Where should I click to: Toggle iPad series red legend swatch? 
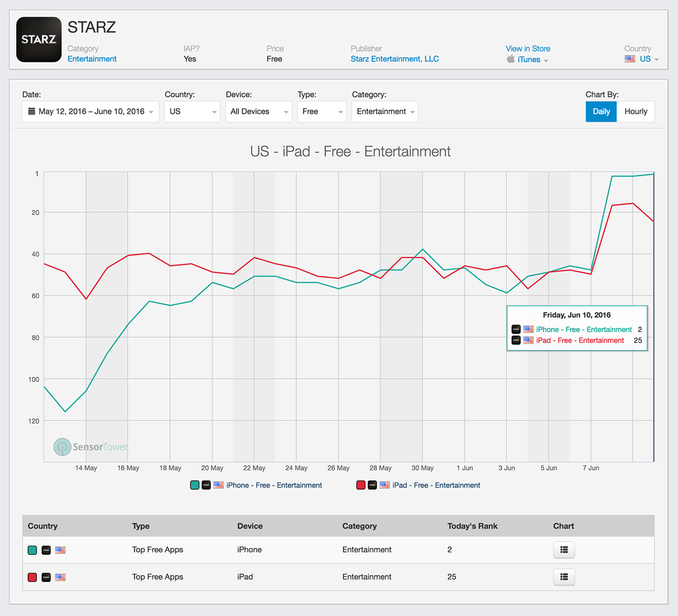(361, 485)
